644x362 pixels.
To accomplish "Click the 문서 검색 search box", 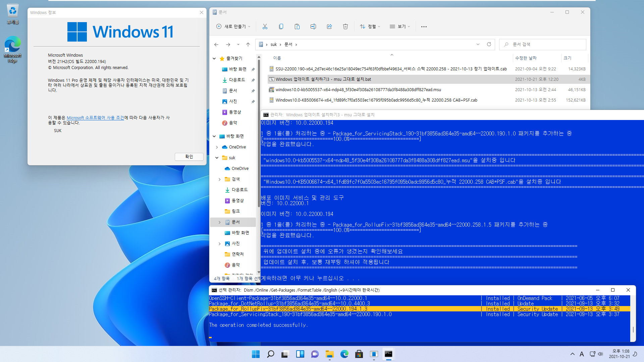I will [x=543, y=44].
